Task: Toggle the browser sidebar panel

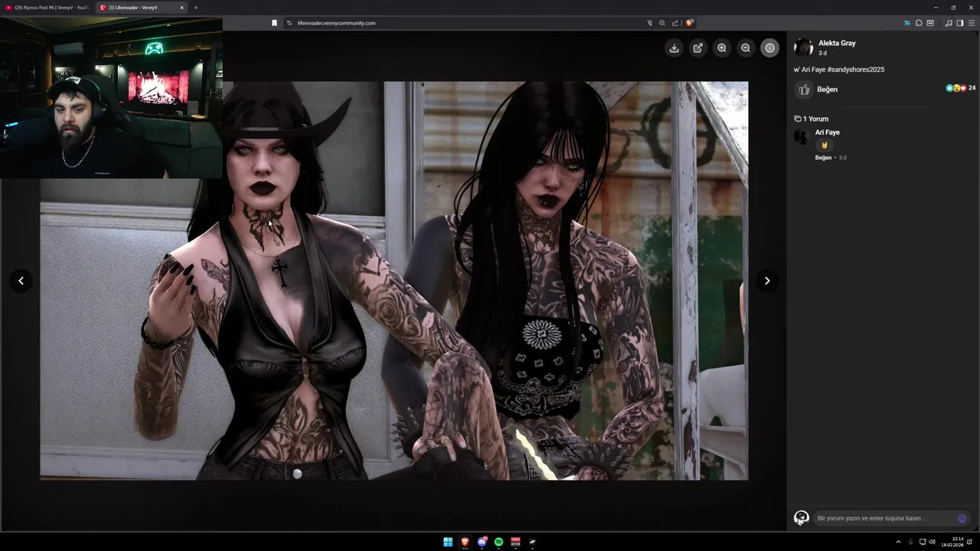Action: coord(960,23)
